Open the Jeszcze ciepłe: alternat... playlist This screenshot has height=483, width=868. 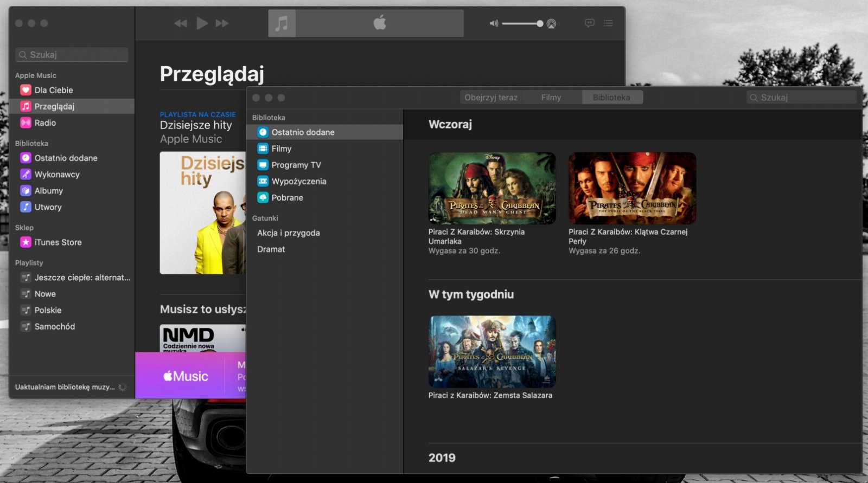click(x=72, y=278)
